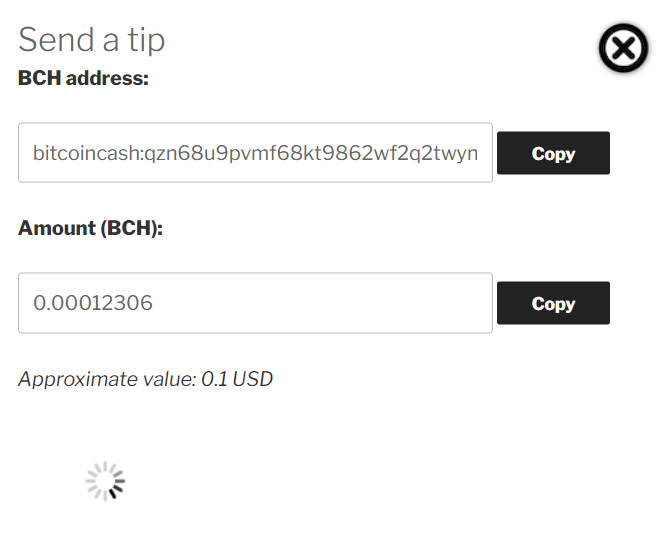This screenshot has width=659, height=556.
Task: Click the circled X at top right
Action: [623, 47]
